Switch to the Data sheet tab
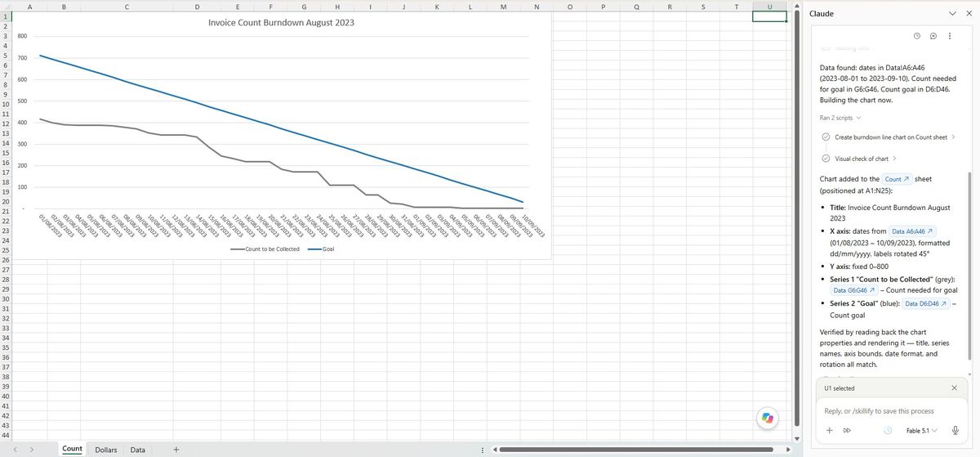 point(138,450)
